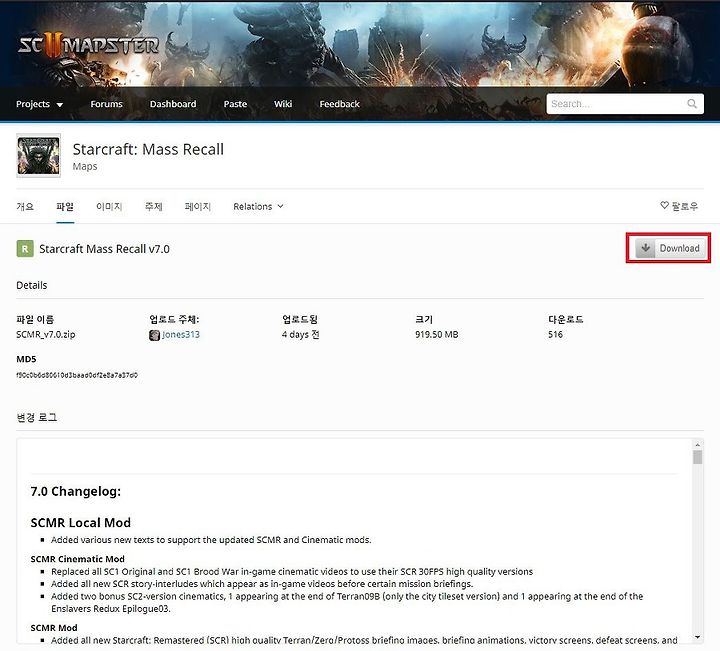The height and width of the screenshot is (651, 720).
Task: Open uploader Jones313's profile
Action: pos(181,335)
